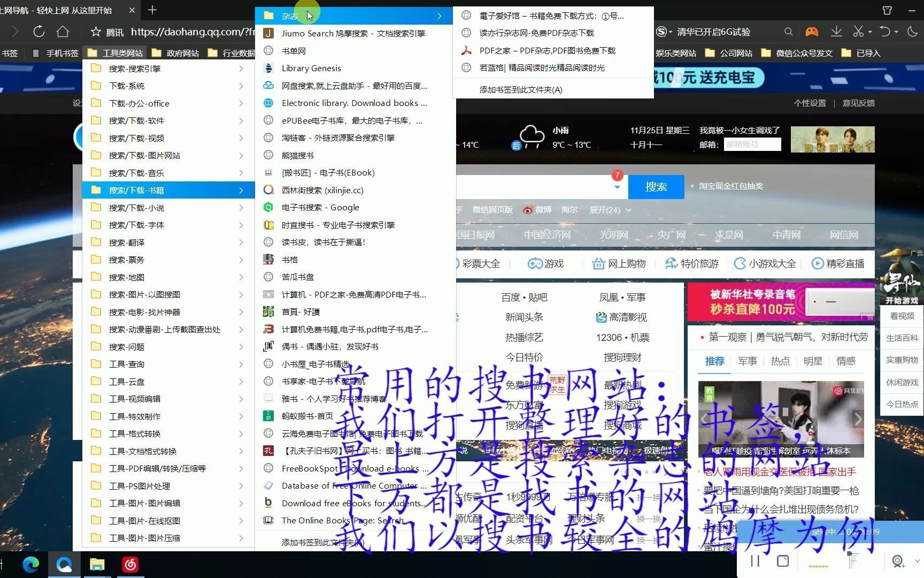This screenshot has height=578, width=924.
Task: Click the bookmark star icon in address bar
Action: [96, 32]
